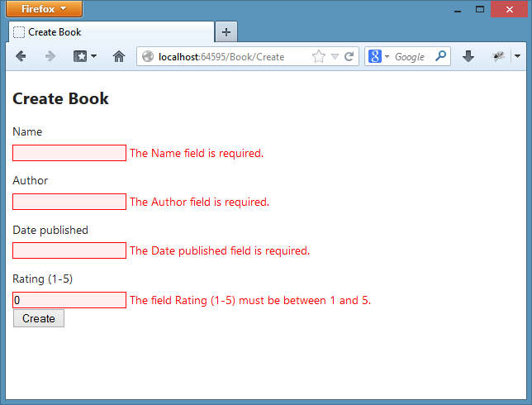Select the Create Book tab
532x405 pixels.
pos(112,32)
